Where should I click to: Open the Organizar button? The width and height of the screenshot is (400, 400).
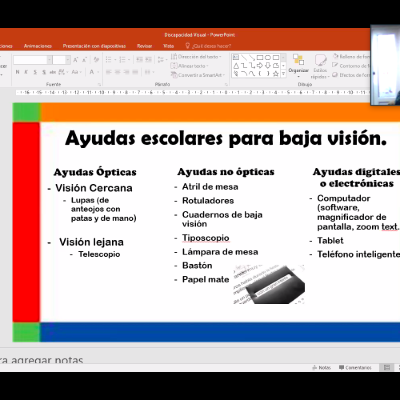(298, 66)
